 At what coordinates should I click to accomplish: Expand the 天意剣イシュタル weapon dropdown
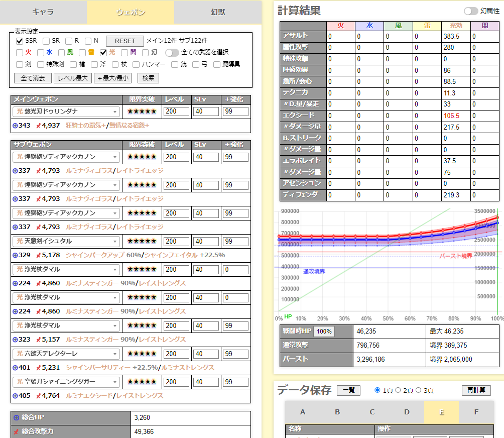point(66,241)
